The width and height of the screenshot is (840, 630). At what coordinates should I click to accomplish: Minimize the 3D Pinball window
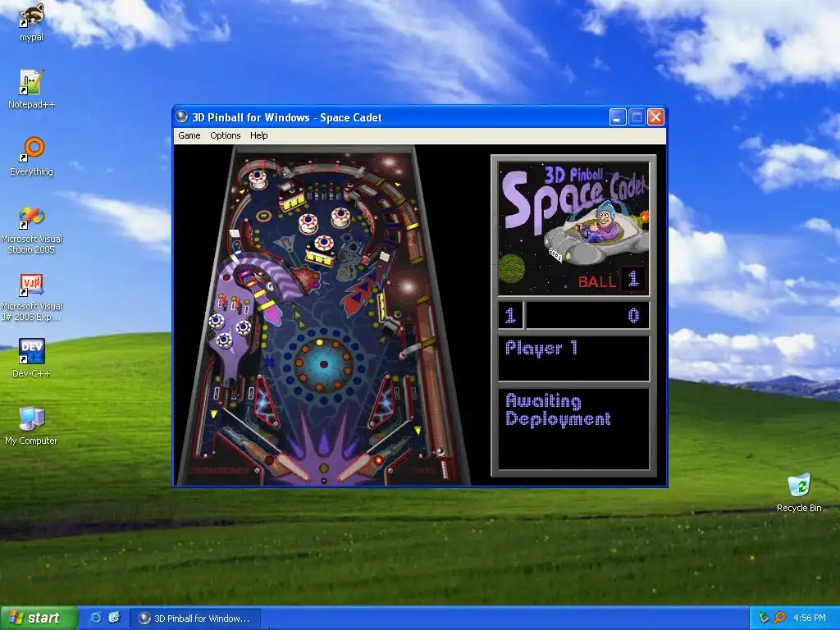click(618, 116)
